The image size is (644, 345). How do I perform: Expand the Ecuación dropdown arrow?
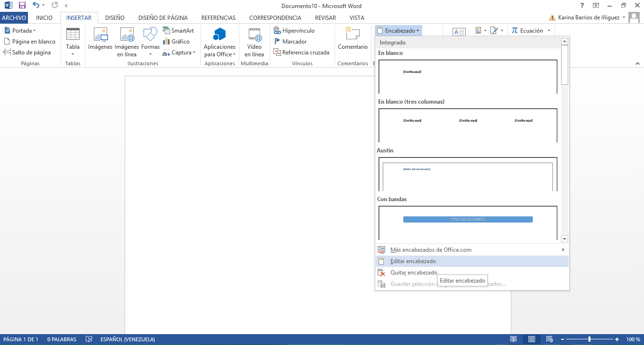(x=549, y=30)
